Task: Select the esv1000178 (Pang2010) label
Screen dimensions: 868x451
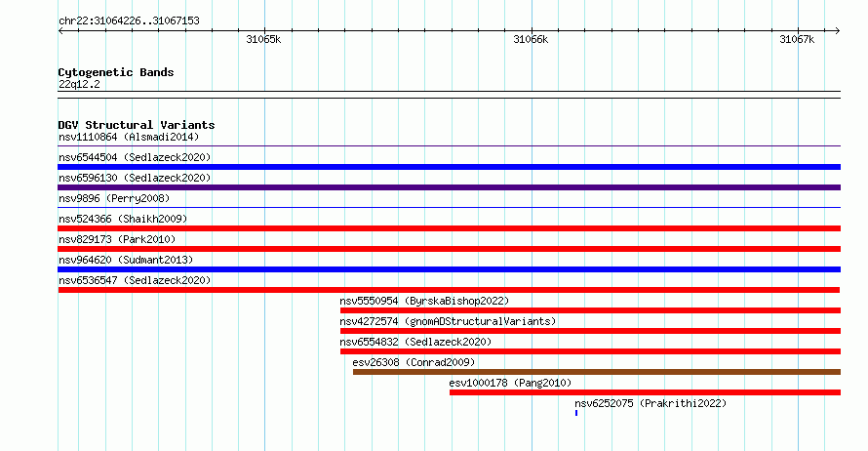Action: click(510, 383)
